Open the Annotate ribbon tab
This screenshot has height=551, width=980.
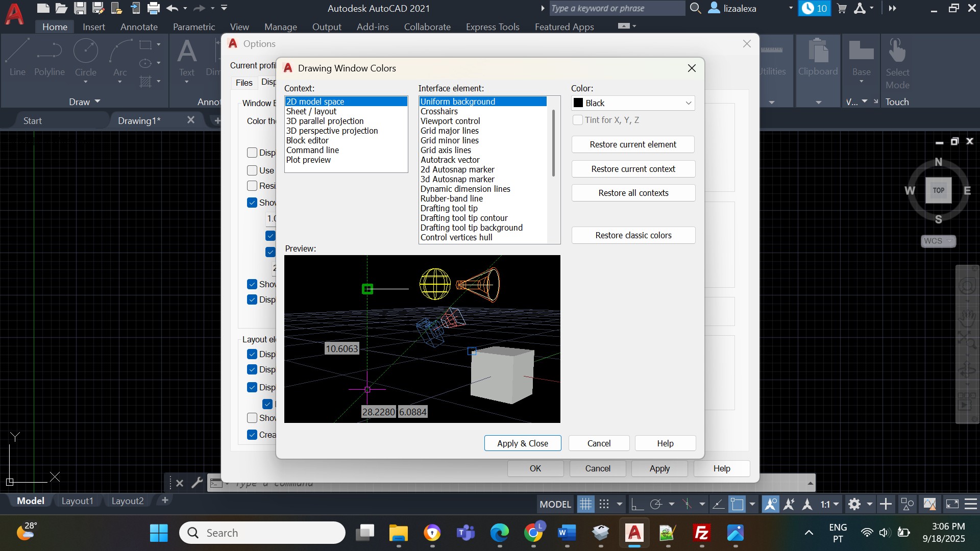139,27
